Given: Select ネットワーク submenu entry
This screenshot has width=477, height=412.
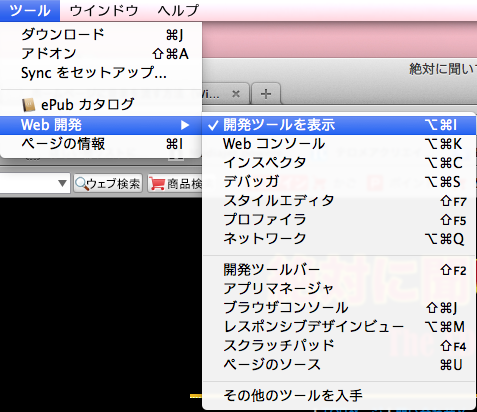Looking at the screenshot, I should tap(339, 239).
